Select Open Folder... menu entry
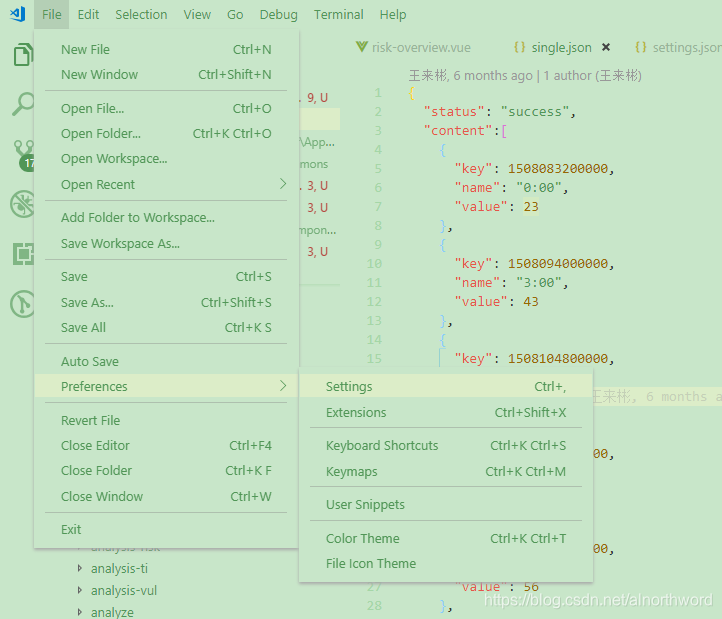722x619 pixels. (x=166, y=133)
